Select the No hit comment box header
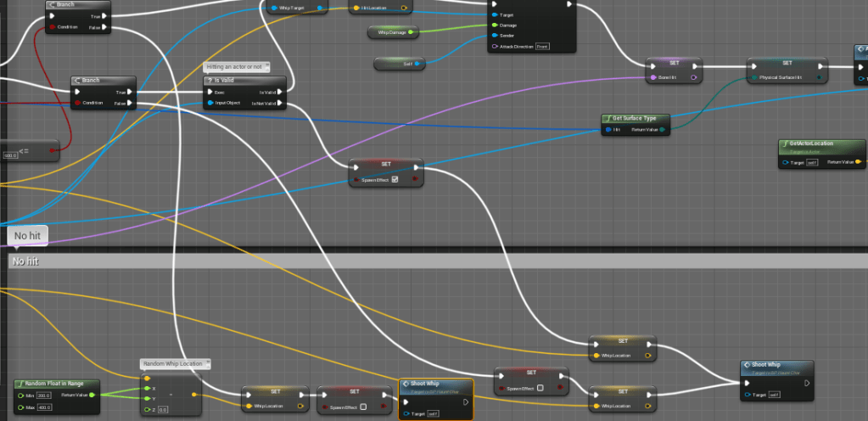 point(424,261)
